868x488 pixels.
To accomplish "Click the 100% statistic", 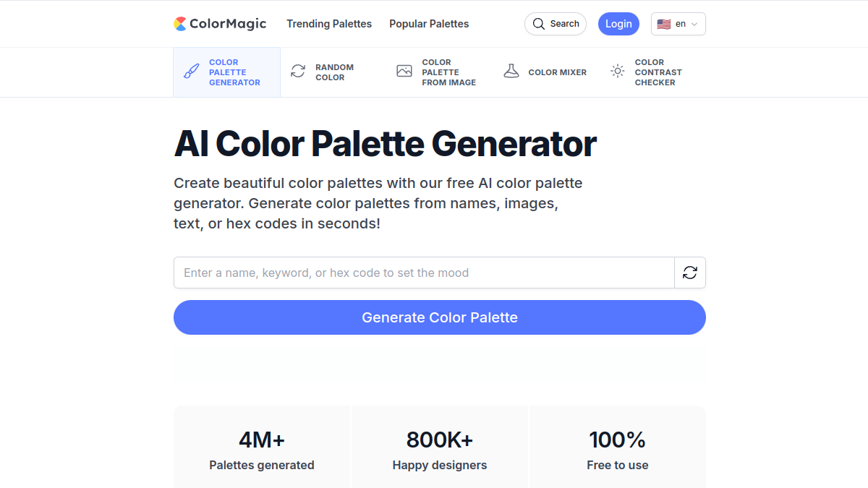I will 618,440.
